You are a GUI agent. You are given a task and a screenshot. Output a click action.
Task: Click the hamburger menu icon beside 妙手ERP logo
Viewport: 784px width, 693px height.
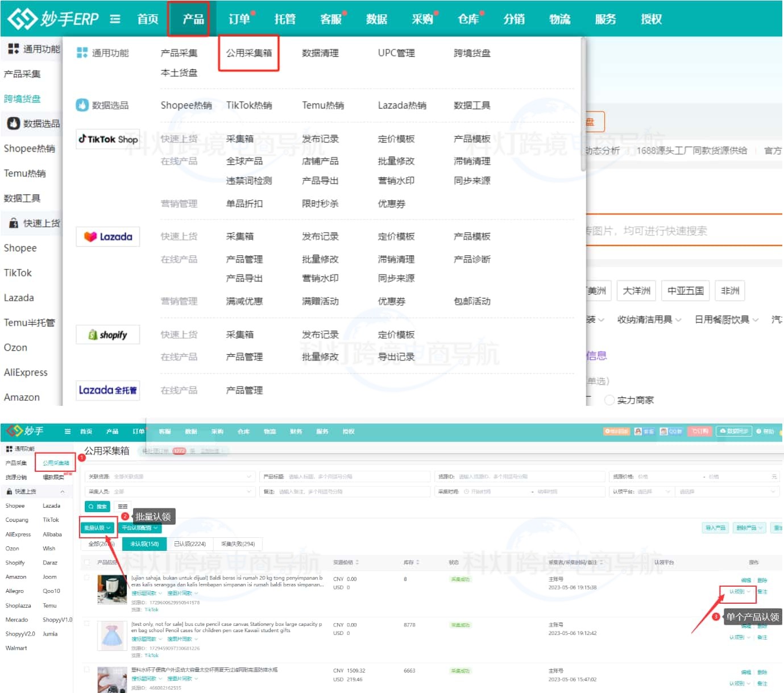coord(115,19)
